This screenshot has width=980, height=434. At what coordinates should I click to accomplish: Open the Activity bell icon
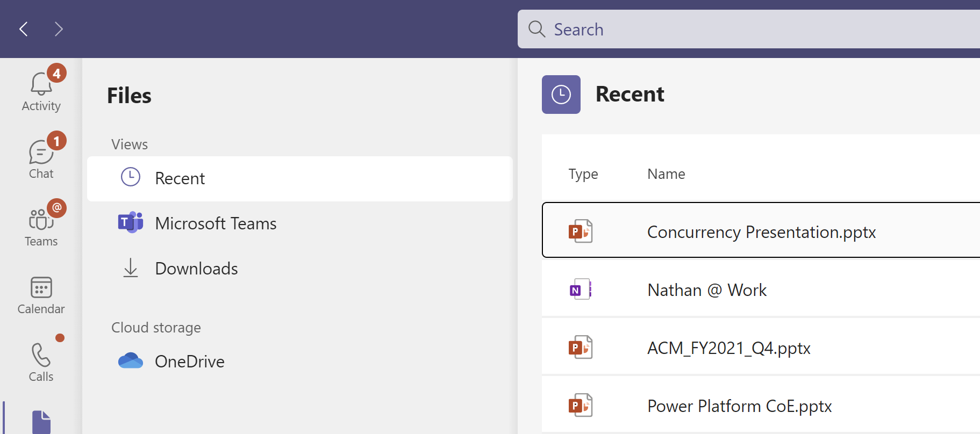(41, 86)
